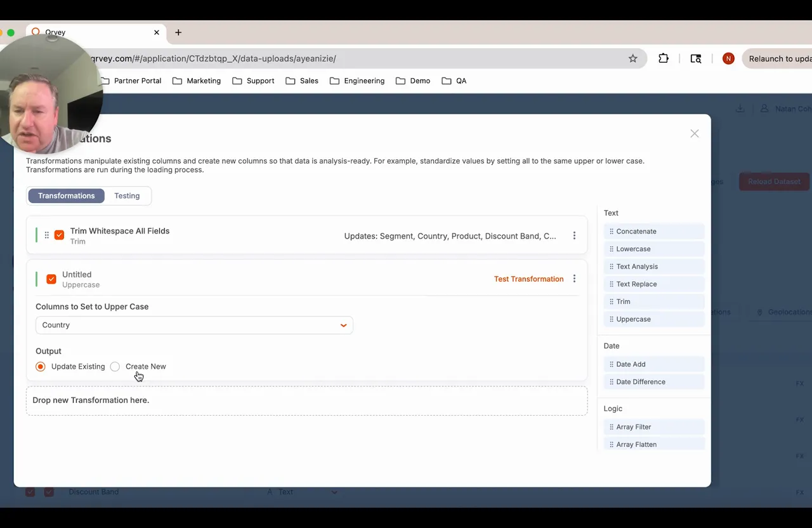
Task: Click drag handle on Trim Whitespace All Fields
Action: pos(46,235)
